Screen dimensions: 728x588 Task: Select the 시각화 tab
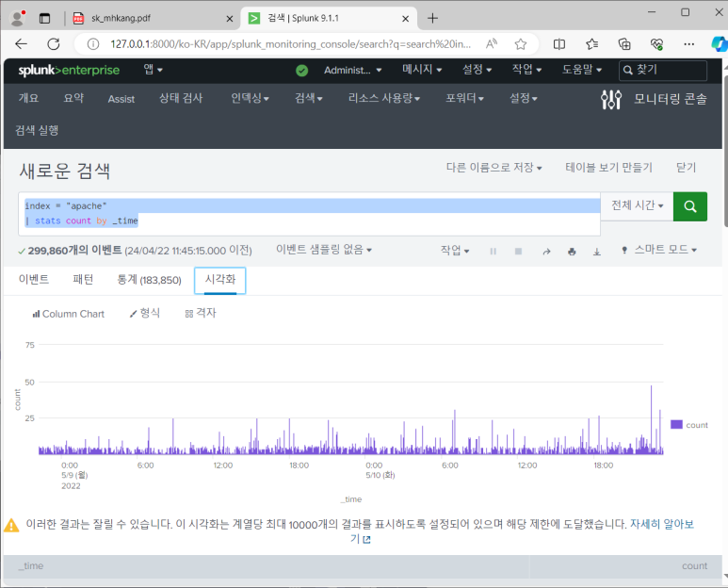click(220, 281)
